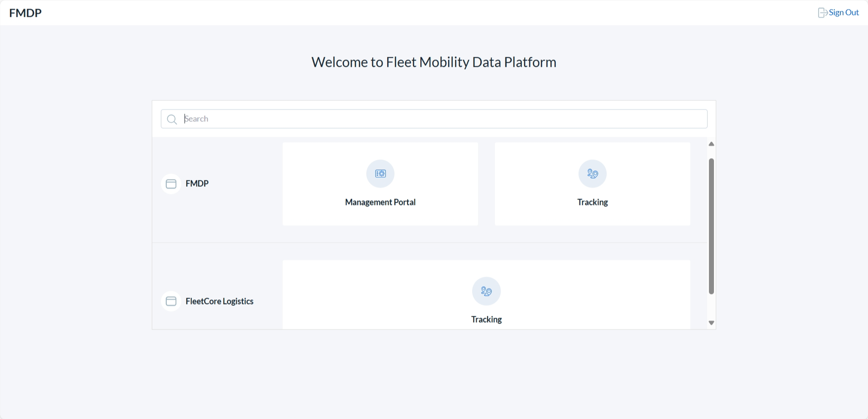Click the Sign Out text link
Viewport: 868px width, 419px height.
coord(843,13)
